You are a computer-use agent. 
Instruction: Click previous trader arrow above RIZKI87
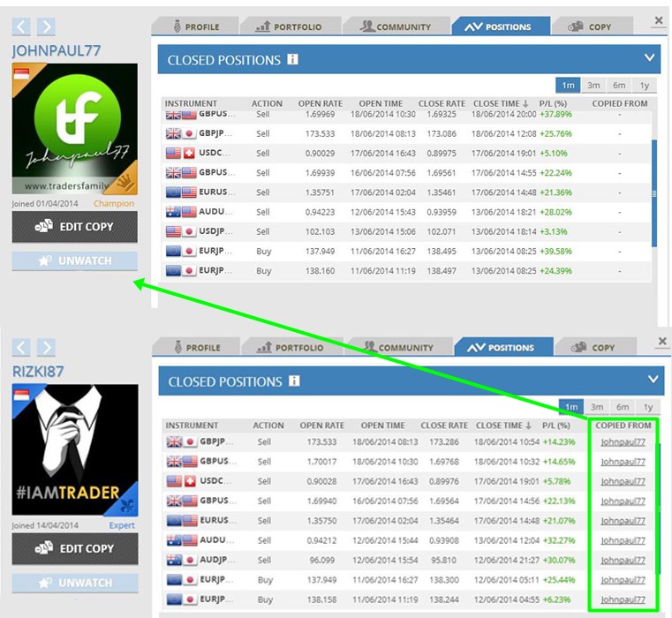click(x=20, y=348)
